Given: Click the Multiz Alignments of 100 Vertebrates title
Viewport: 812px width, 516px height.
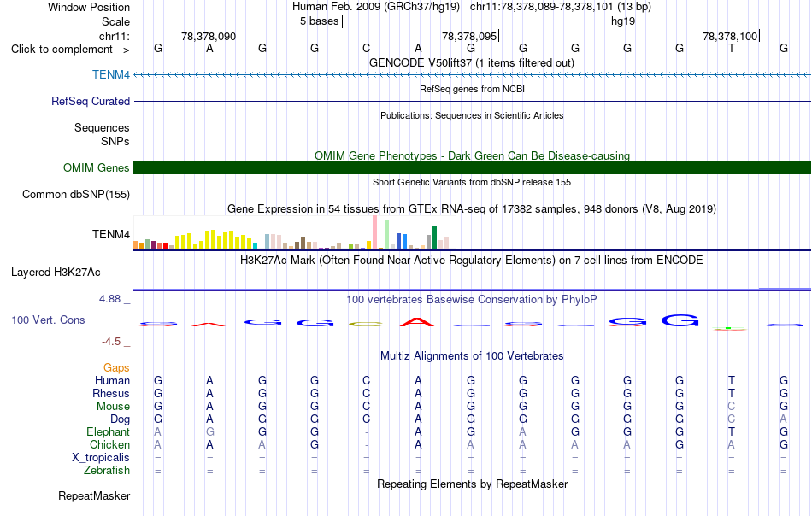Looking at the screenshot, I should click(472, 355).
